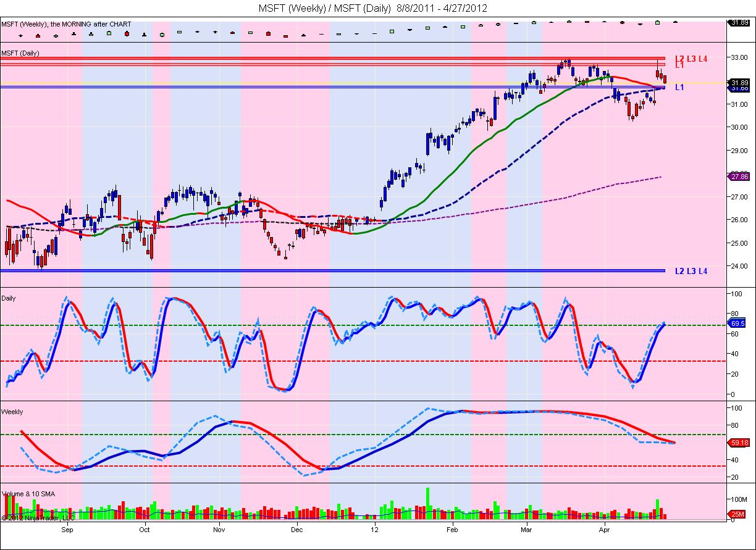The width and height of the screenshot is (756, 550).
Task: Select the 0 value on the Daily stochastic axis
Action: [733, 394]
